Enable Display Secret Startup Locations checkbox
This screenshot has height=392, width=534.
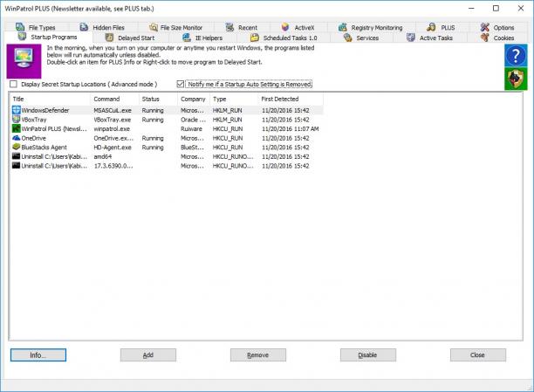13,84
